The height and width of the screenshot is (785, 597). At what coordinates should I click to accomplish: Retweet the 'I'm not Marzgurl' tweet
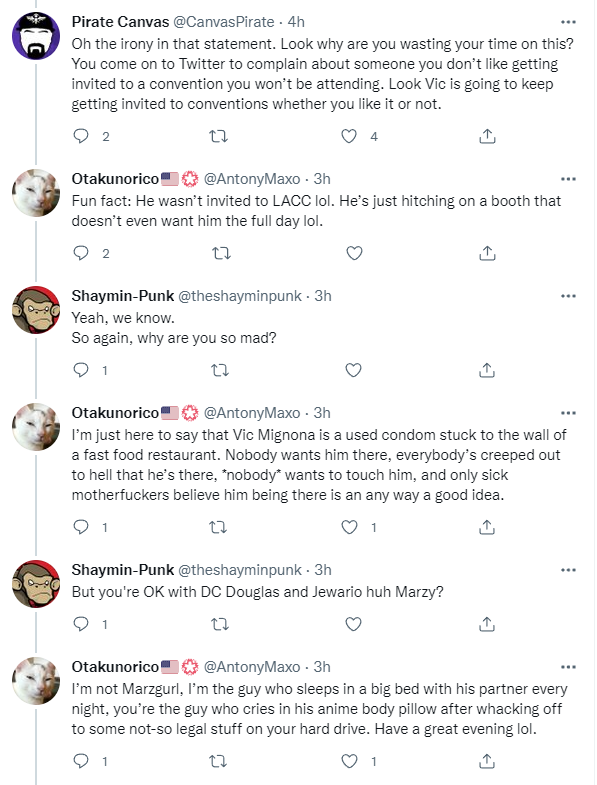point(218,761)
